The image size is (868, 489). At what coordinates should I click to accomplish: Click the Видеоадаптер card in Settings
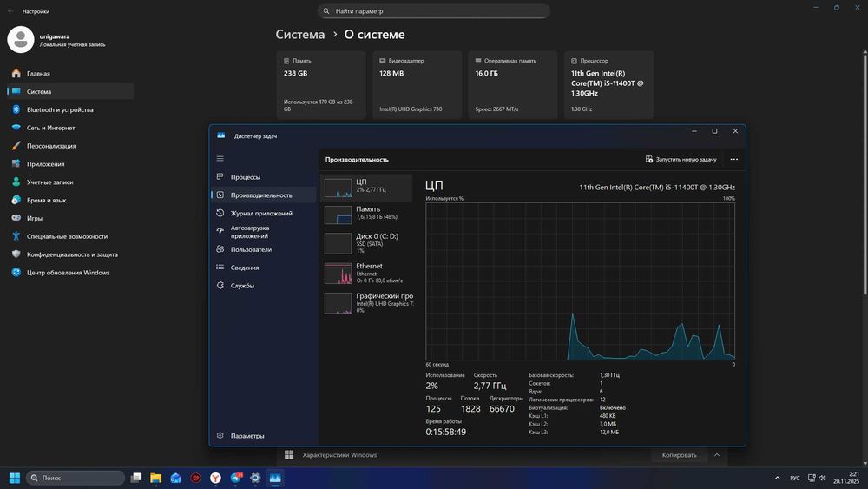[x=417, y=85]
